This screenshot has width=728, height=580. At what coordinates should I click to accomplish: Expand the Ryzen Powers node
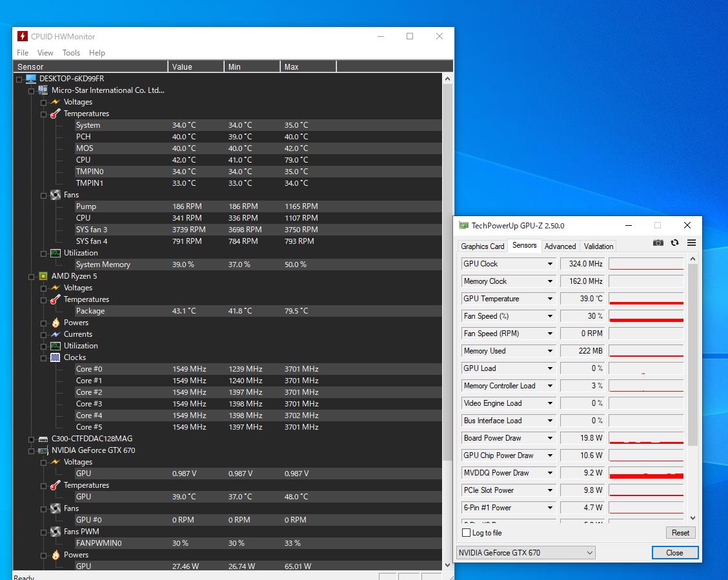pyautogui.click(x=43, y=323)
